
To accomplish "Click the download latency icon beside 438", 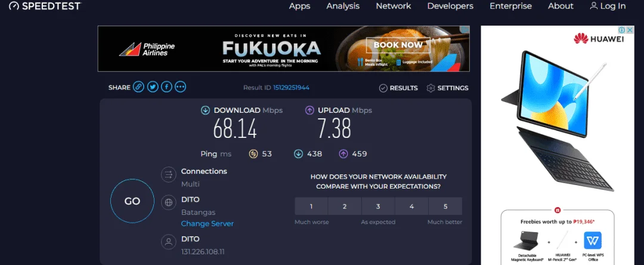I will pyautogui.click(x=298, y=154).
